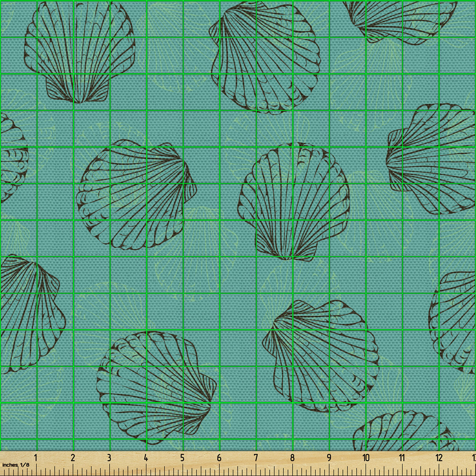Click the number 10 on the ruler
Screen dimensions: 476x476
coord(366,458)
